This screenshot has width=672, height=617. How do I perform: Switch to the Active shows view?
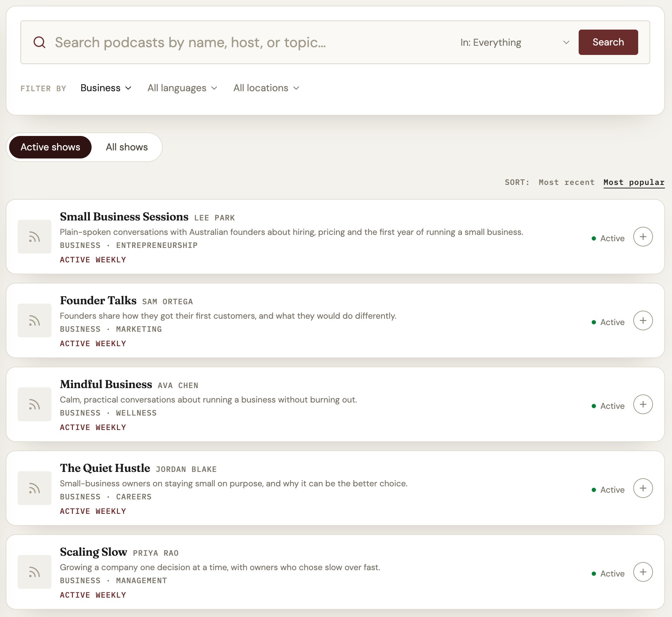(50, 147)
